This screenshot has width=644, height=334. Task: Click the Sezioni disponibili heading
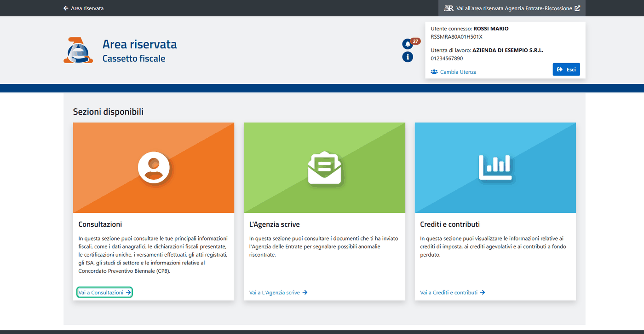(x=108, y=111)
